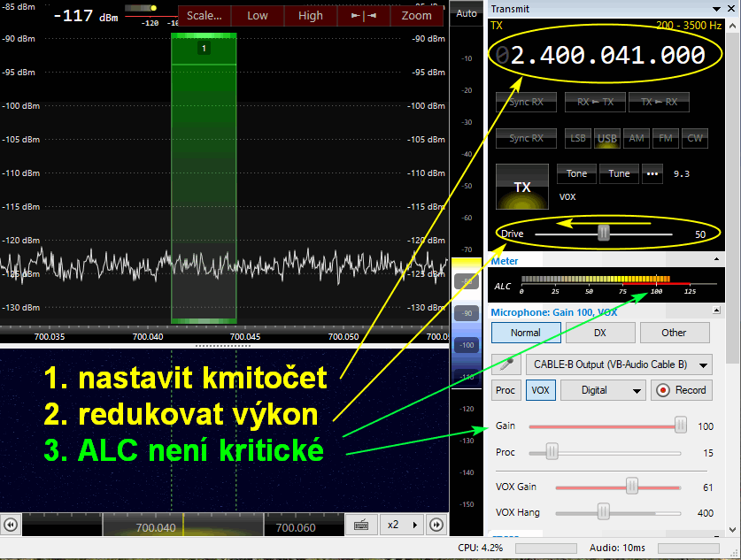Open the Digital mode dropdown
This screenshot has width=741, height=560.
600,390
